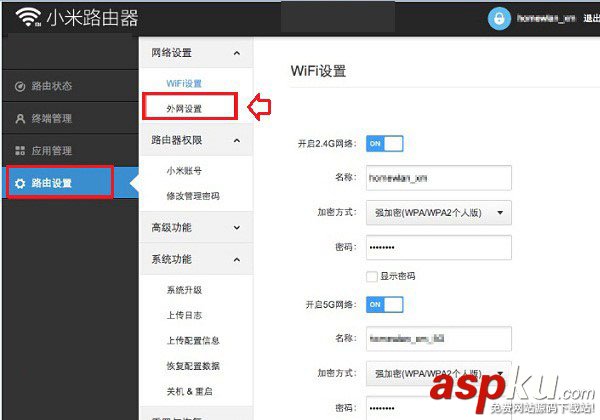Click the 5G network 密码 field
The height and width of the screenshot is (420, 600).
pyautogui.click(x=439, y=408)
